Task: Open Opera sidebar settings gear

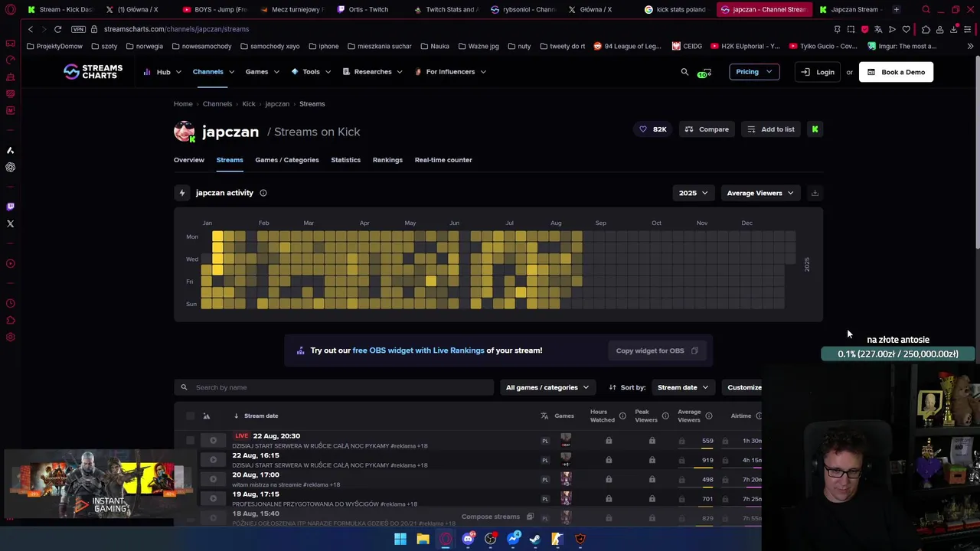Action: coord(10,337)
